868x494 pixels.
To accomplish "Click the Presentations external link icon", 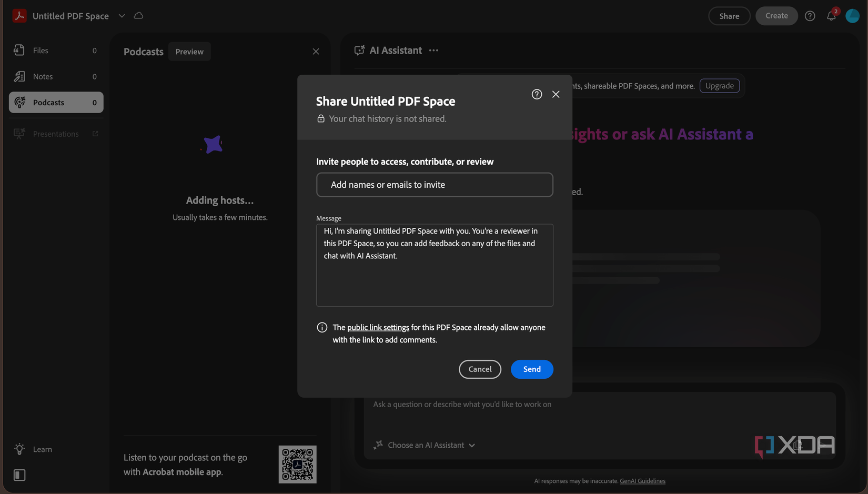I will click(95, 134).
